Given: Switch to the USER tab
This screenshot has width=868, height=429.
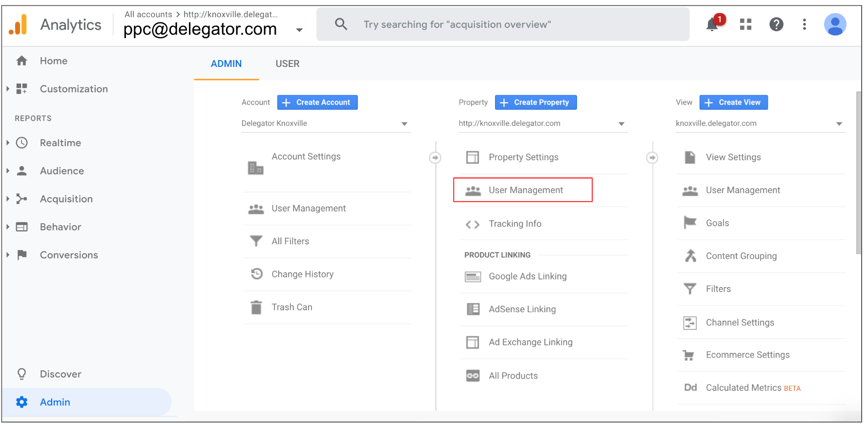Looking at the screenshot, I should coord(288,64).
